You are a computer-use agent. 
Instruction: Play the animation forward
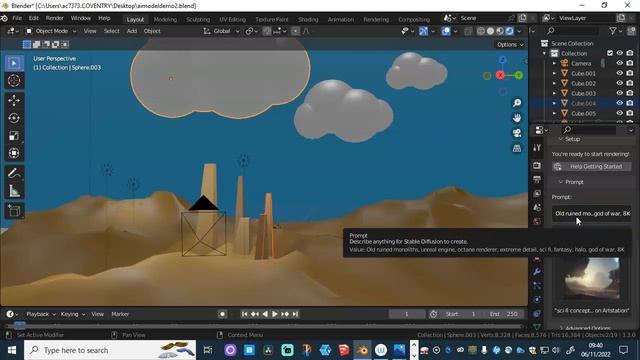click(275, 314)
